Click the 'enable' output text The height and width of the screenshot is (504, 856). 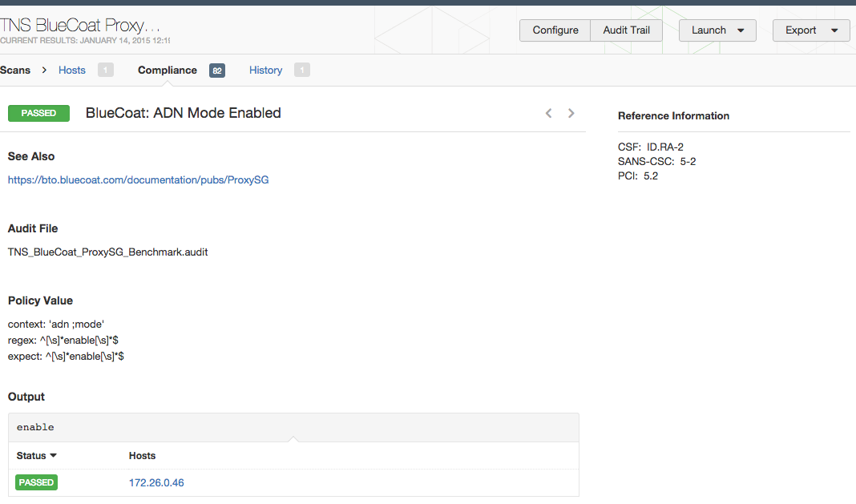click(x=35, y=427)
